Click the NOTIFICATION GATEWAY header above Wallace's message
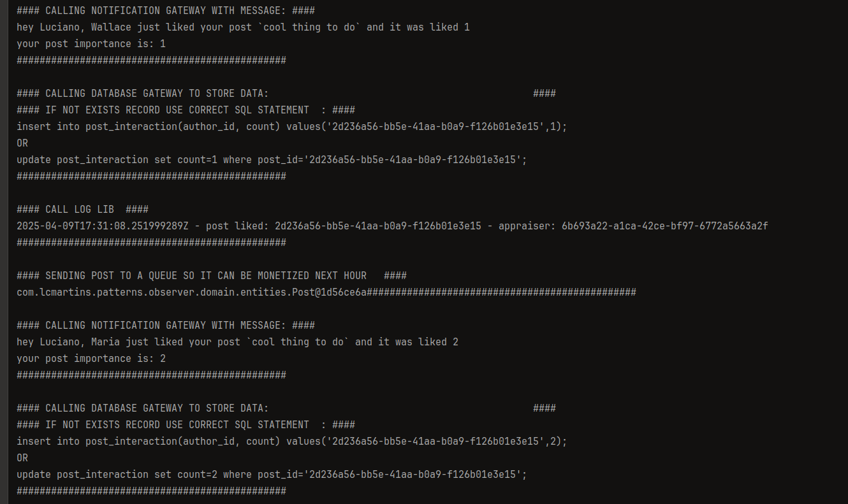This screenshot has height=504, width=848. pyautogui.click(x=166, y=11)
